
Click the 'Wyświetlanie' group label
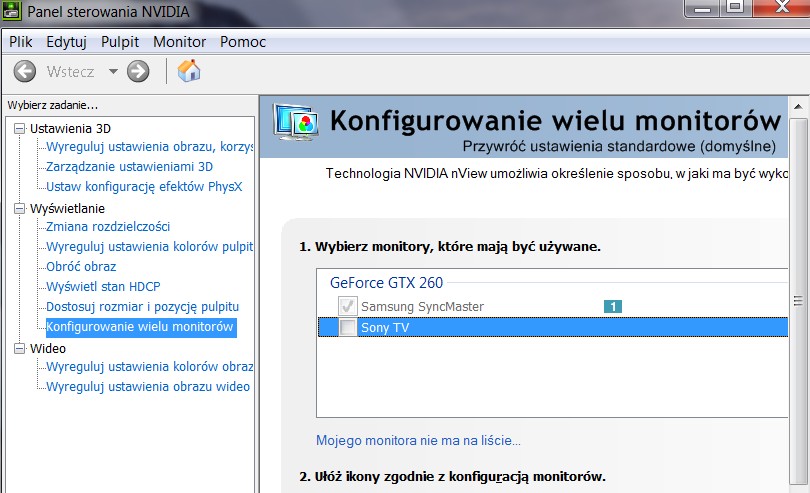(x=67, y=208)
